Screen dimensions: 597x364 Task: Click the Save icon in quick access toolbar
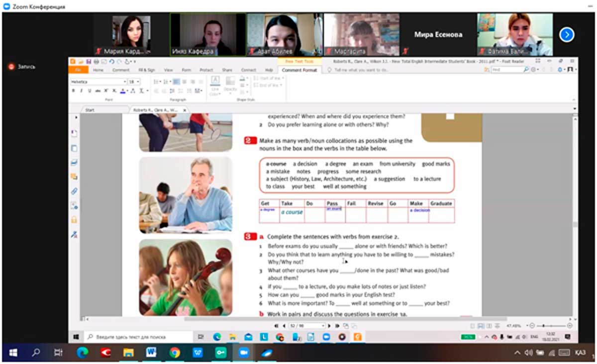click(x=89, y=62)
